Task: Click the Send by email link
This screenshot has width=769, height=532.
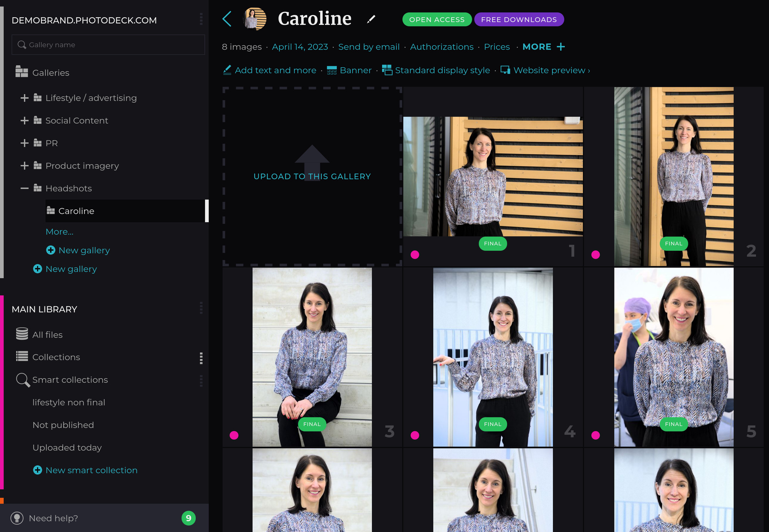Action: 369,47
